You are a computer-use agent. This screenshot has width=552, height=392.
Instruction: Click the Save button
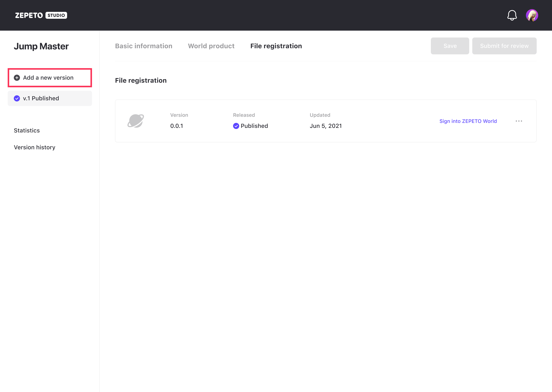(x=450, y=46)
